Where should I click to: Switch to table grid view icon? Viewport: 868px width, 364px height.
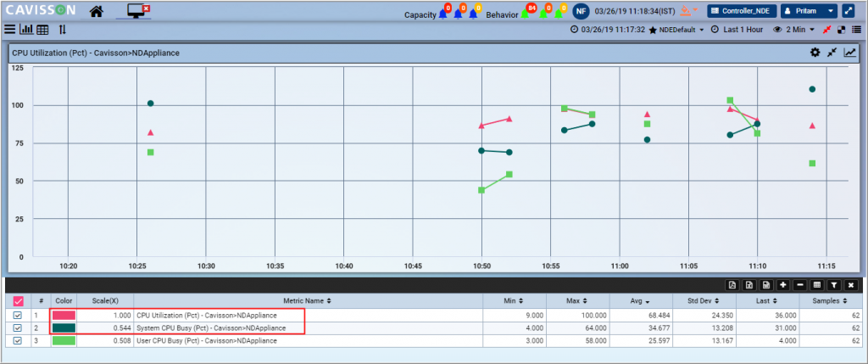[x=42, y=30]
